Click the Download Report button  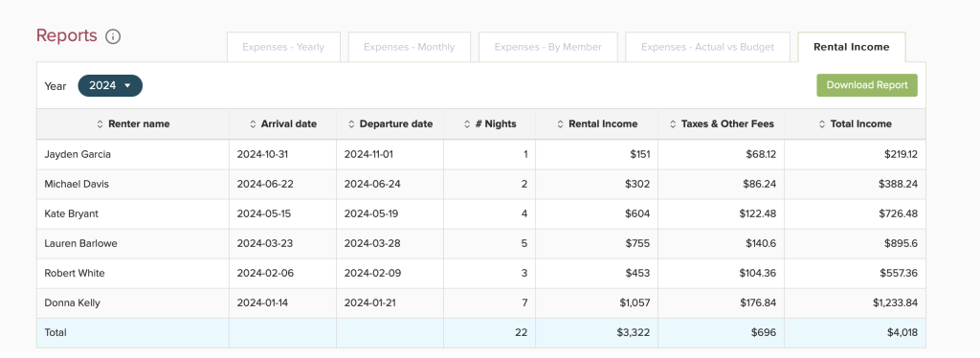[867, 85]
